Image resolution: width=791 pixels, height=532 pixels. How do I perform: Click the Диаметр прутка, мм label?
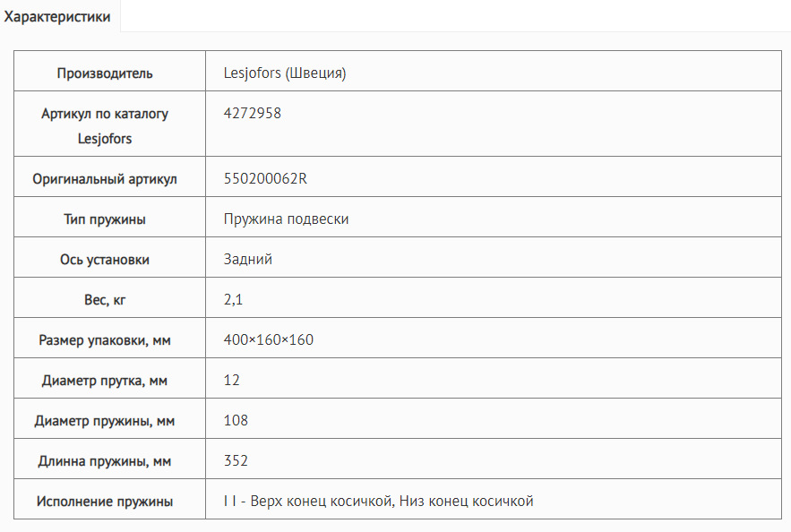[105, 381]
